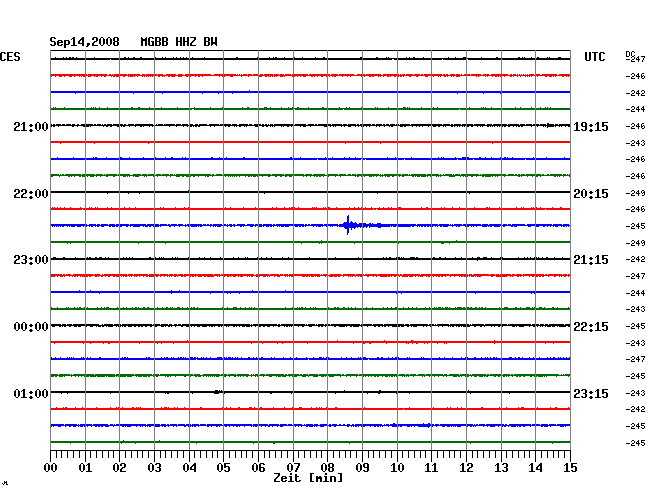Select minute tick label 11
Image resolution: width=650 pixels, height=494 pixels.
click(431, 467)
